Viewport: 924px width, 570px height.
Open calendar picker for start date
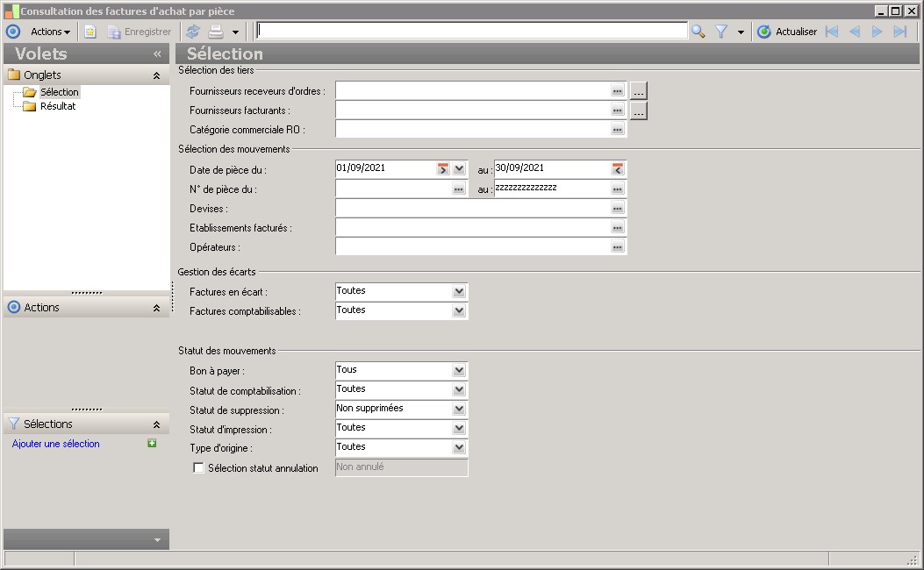coord(443,168)
